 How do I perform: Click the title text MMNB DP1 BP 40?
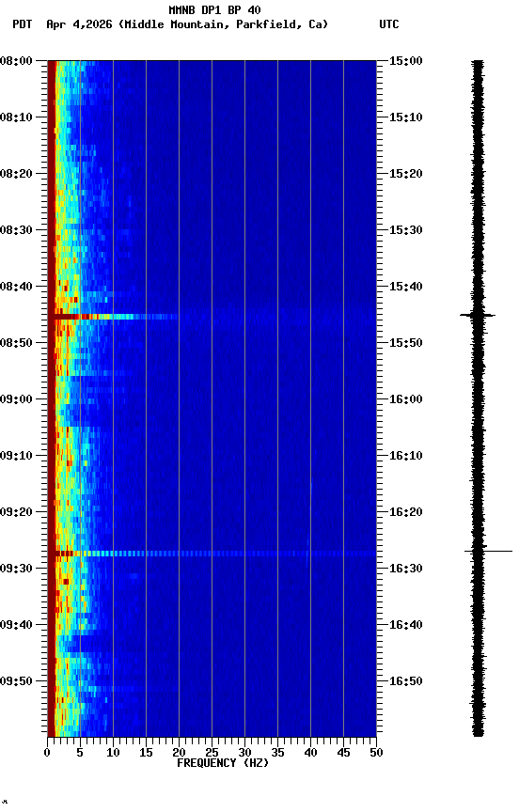(x=214, y=9)
